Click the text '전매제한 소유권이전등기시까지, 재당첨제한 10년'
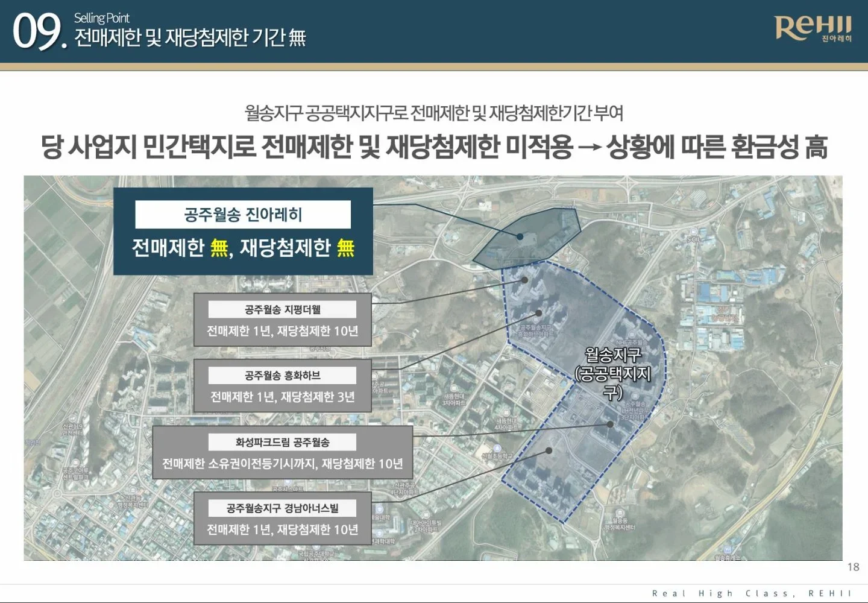The height and width of the screenshot is (603, 868). click(x=282, y=464)
